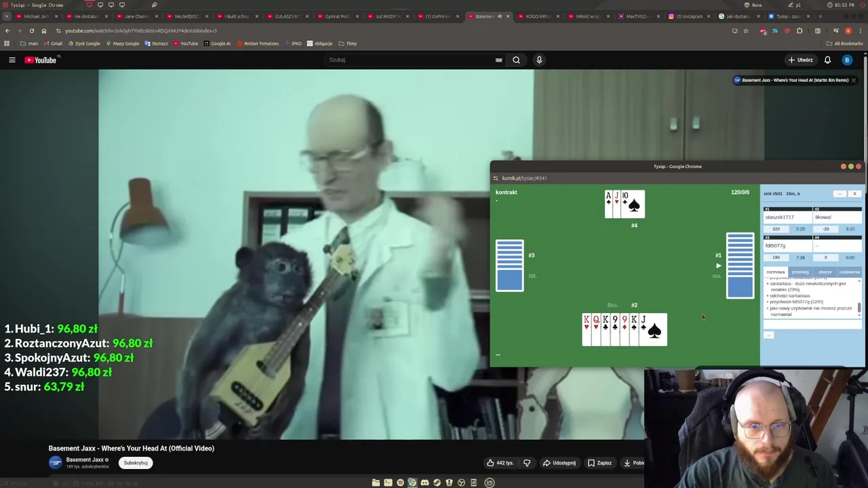Click site info icon in Tysiąc window
Screen dimensions: 868x488
(x=496, y=178)
